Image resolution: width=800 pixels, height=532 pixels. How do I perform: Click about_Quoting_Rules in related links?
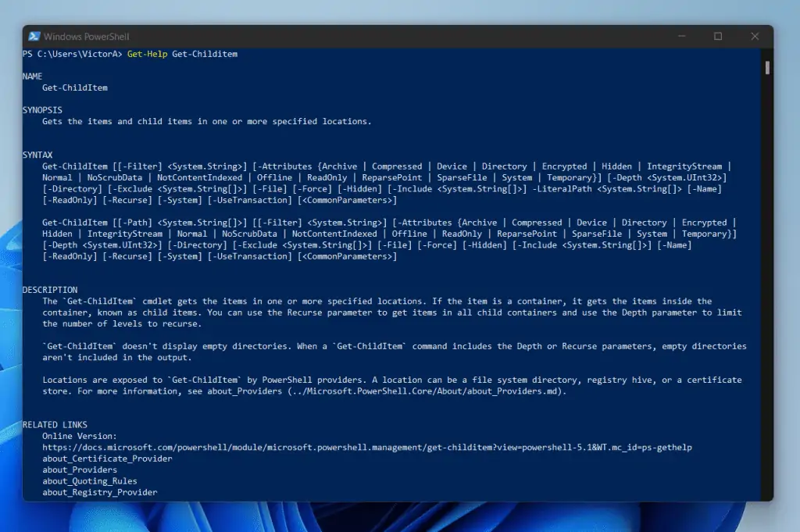[90, 481]
